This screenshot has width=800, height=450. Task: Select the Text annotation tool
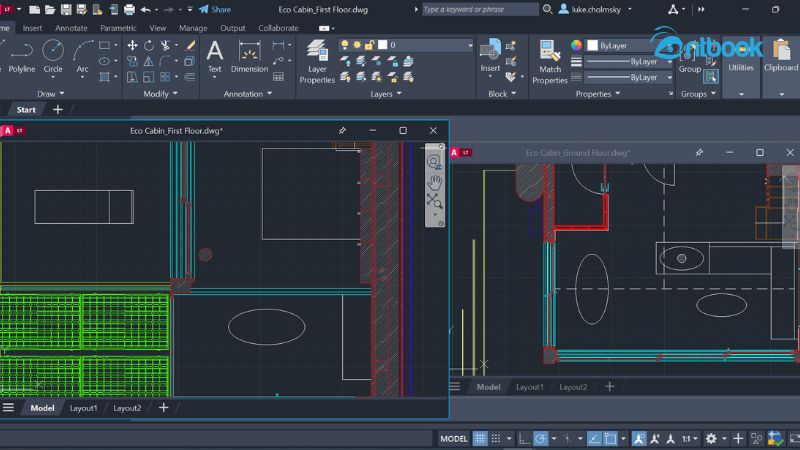[x=215, y=57]
